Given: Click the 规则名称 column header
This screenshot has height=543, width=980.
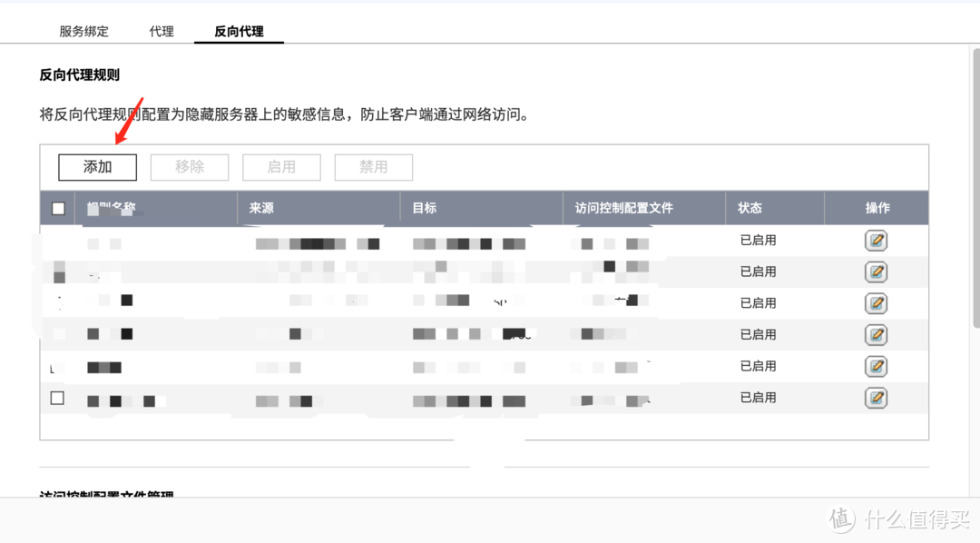Looking at the screenshot, I should click(x=112, y=208).
